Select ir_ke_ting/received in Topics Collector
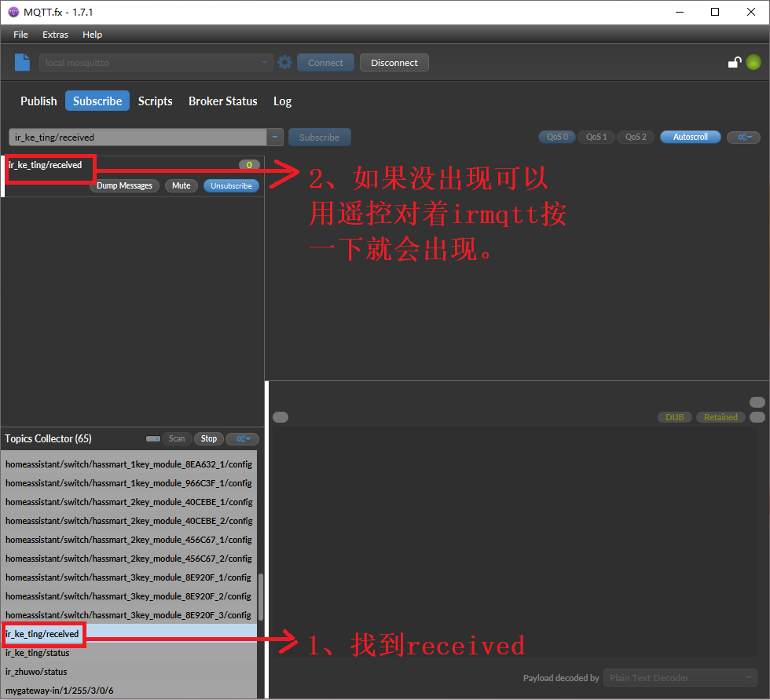Screen dimensions: 770x700 (x=129, y=634)
